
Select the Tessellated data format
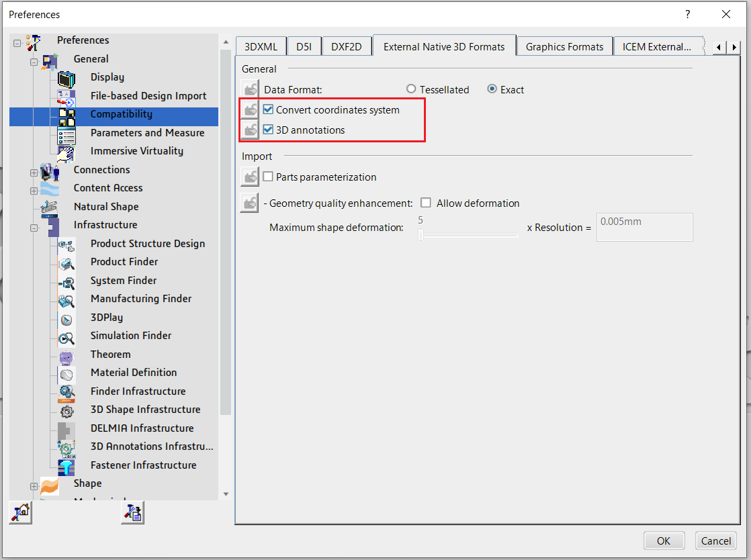point(411,89)
